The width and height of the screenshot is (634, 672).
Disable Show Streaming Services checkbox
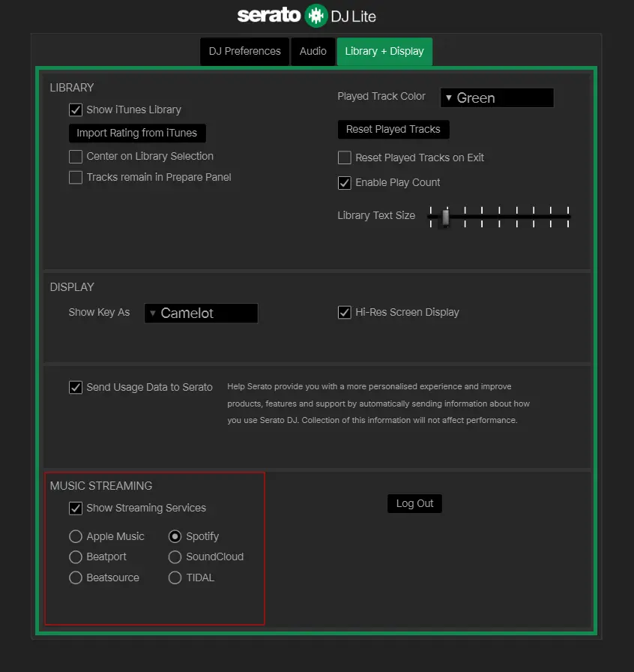coord(76,508)
